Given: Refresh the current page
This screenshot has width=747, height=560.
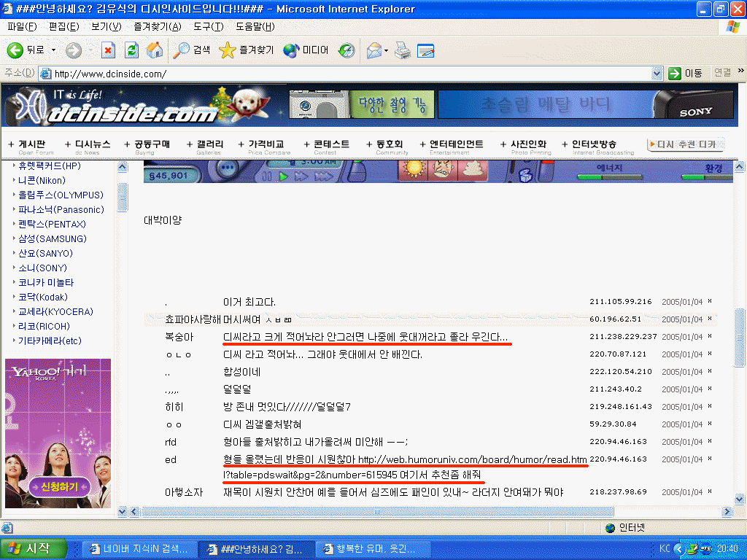Looking at the screenshot, I should coord(131,50).
